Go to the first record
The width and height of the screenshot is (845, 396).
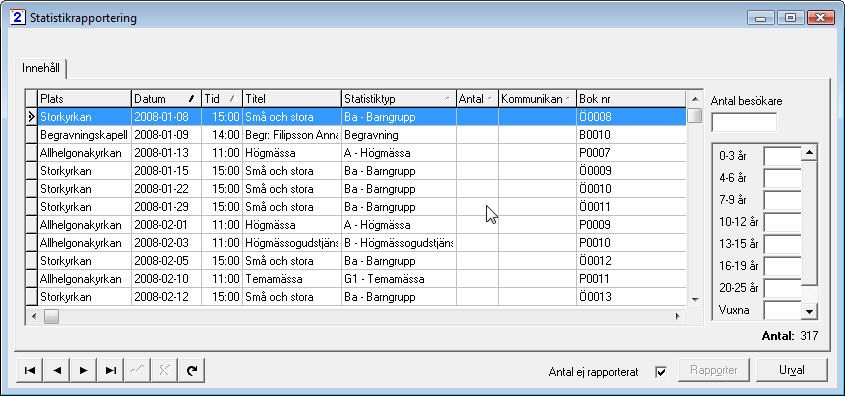(31, 370)
